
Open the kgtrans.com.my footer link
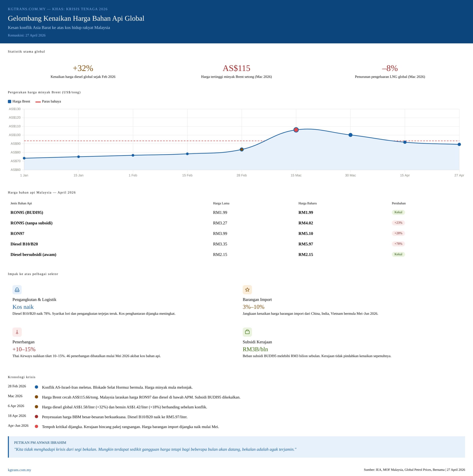pyautogui.click(x=20, y=470)
